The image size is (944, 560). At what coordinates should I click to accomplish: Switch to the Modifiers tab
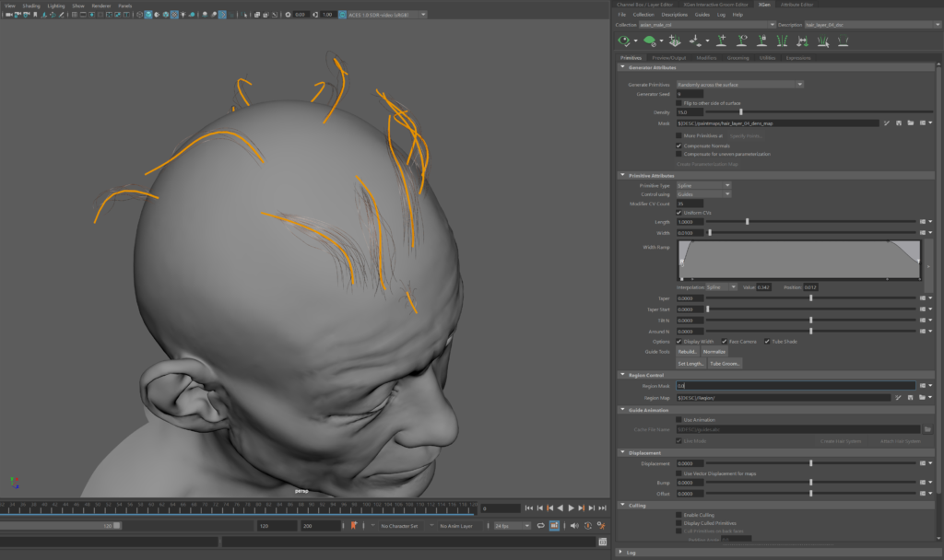(706, 58)
